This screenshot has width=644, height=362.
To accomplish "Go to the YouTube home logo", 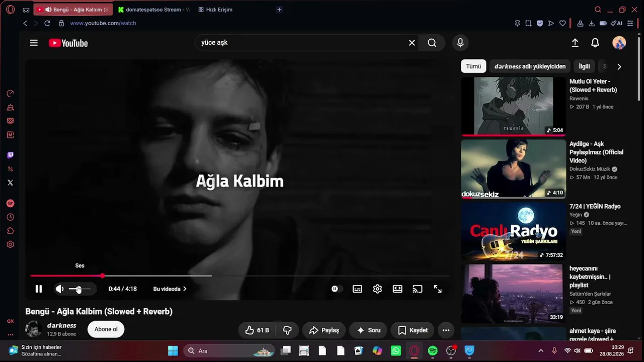I will [x=68, y=43].
